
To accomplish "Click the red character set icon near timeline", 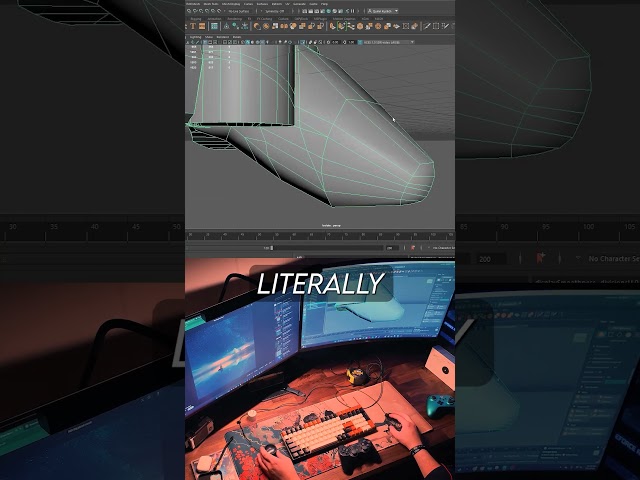I will (413, 248).
